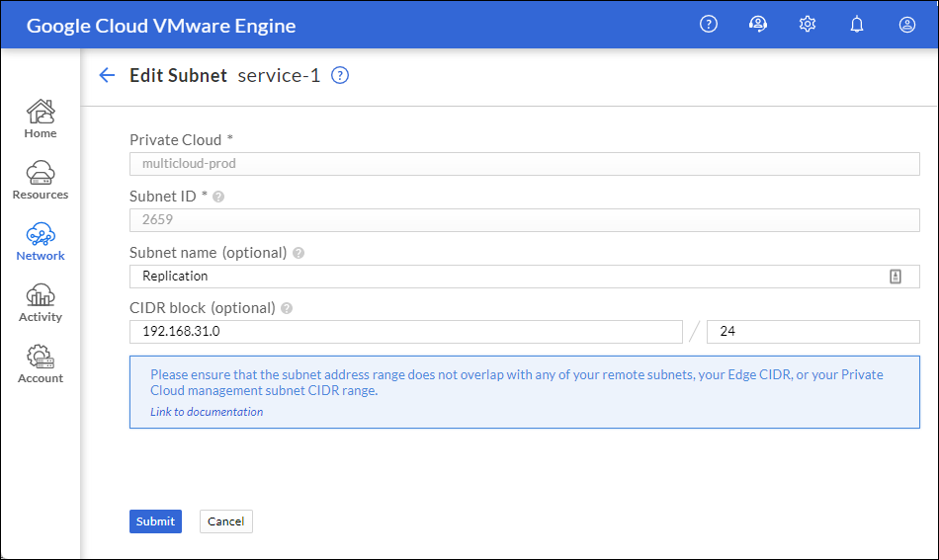Click the Subnet ID info icon
Screen dimensions: 939x560
218,197
